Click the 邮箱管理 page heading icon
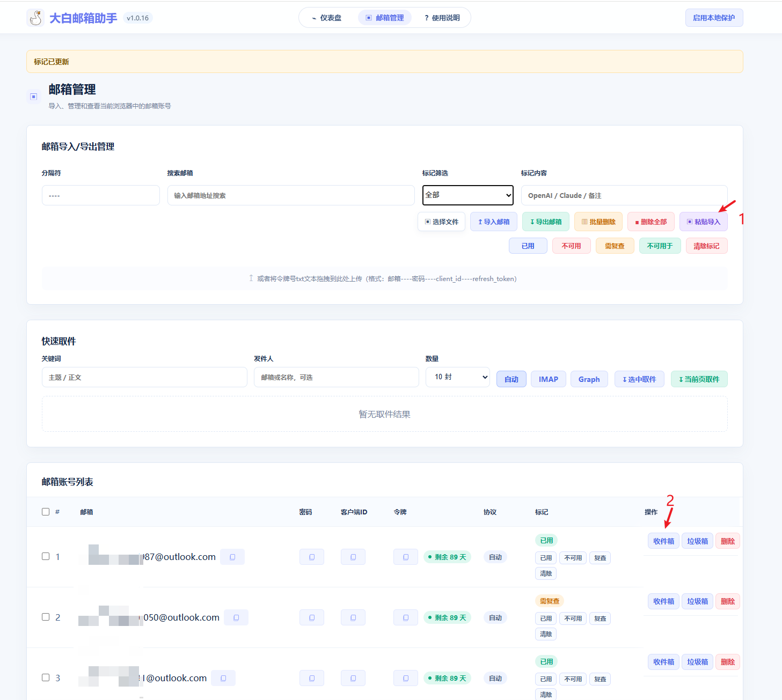Image resolution: width=782 pixels, height=700 pixels. pos(33,97)
